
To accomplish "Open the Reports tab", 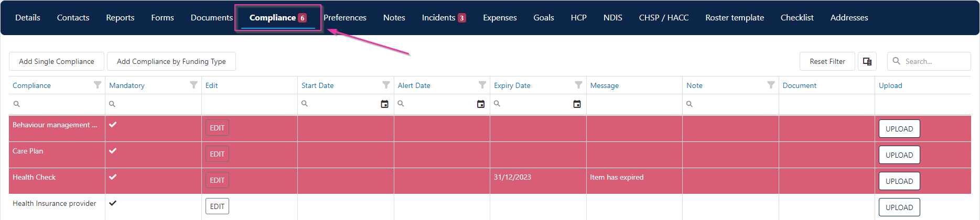I will pos(120,17).
